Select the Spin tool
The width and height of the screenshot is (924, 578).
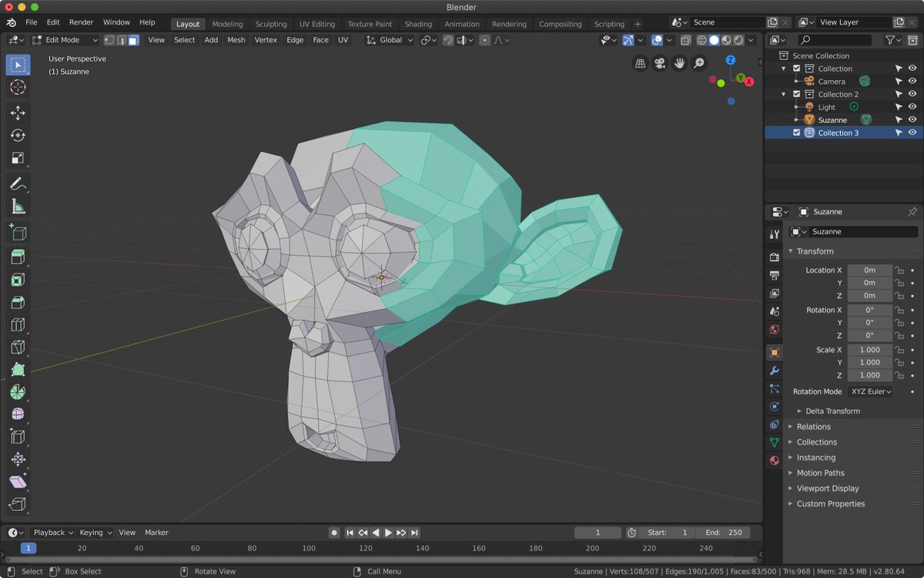click(x=18, y=391)
